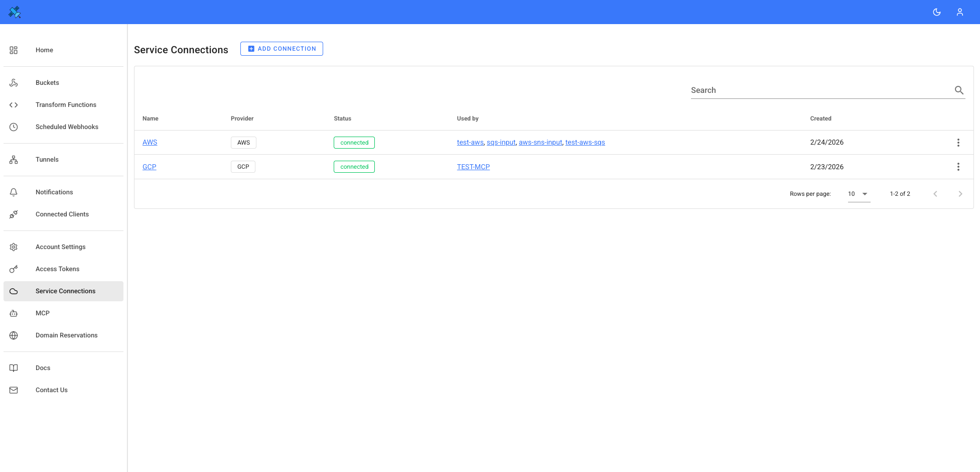Focus the Search input field
Screen dimensions: 980x472
pos(820,90)
